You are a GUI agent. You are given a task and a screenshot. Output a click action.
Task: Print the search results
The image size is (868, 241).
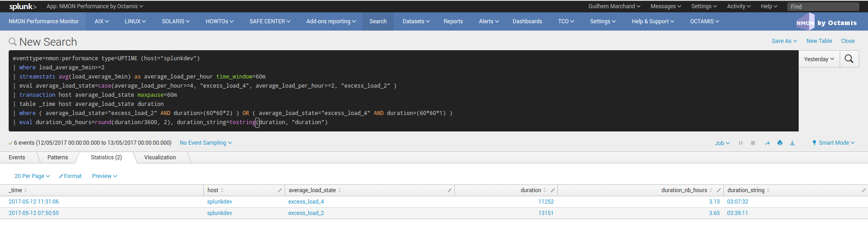(780, 143)
